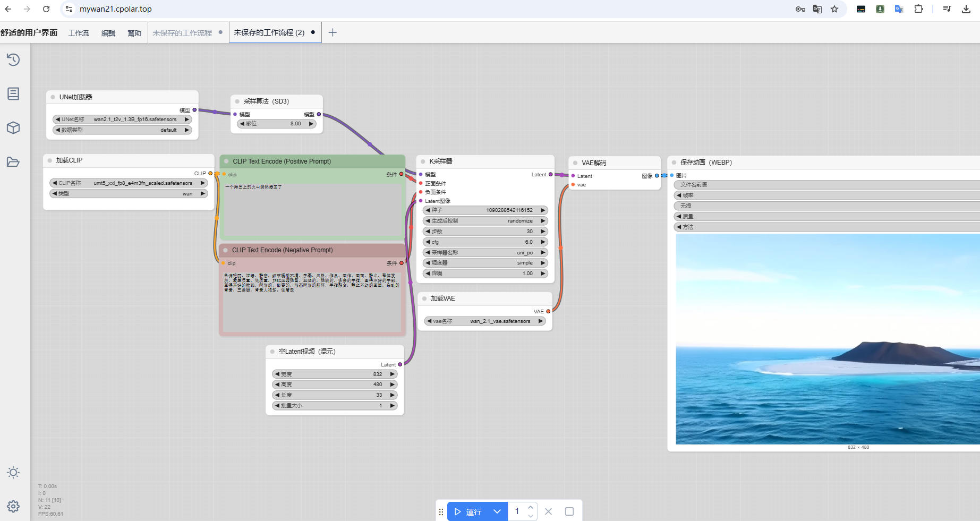Toggle the light/dark theme sun icon
The image size is (980, 521).
pyautogui.click(x=13, y=473)
